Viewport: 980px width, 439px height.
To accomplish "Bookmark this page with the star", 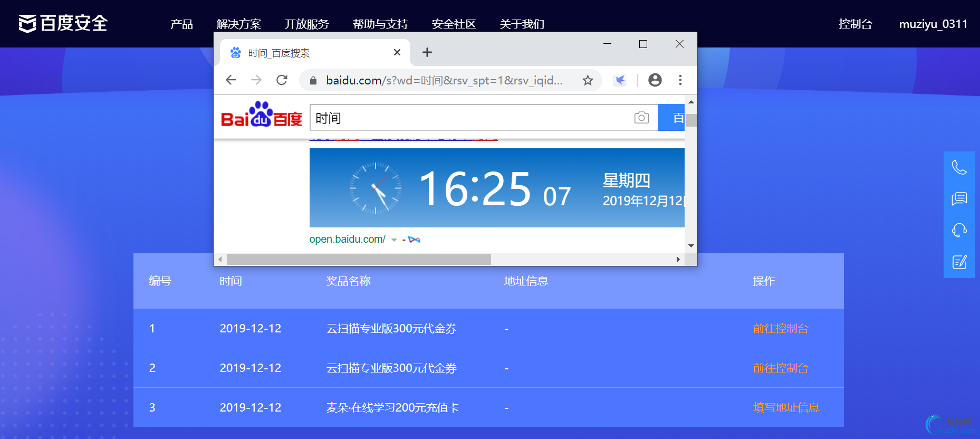I will (588, 80).
